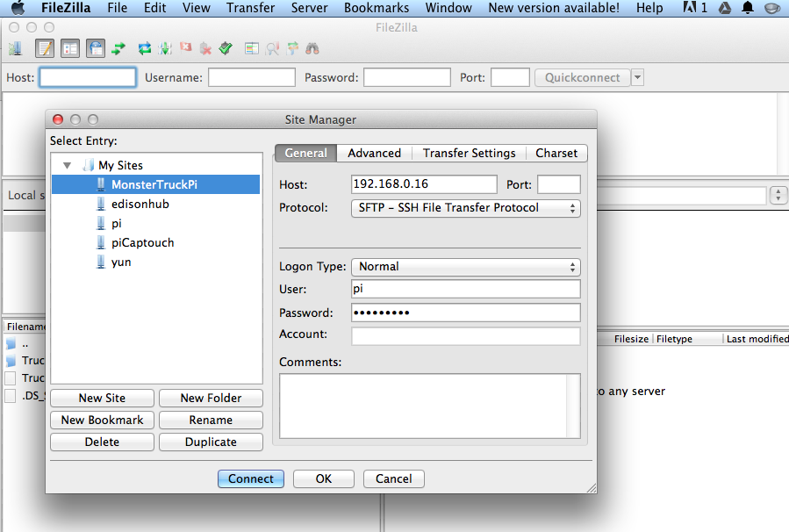This screenshot has width=789, height=532.
Task: Open the Help menu
Action: (x=649, y=8)
